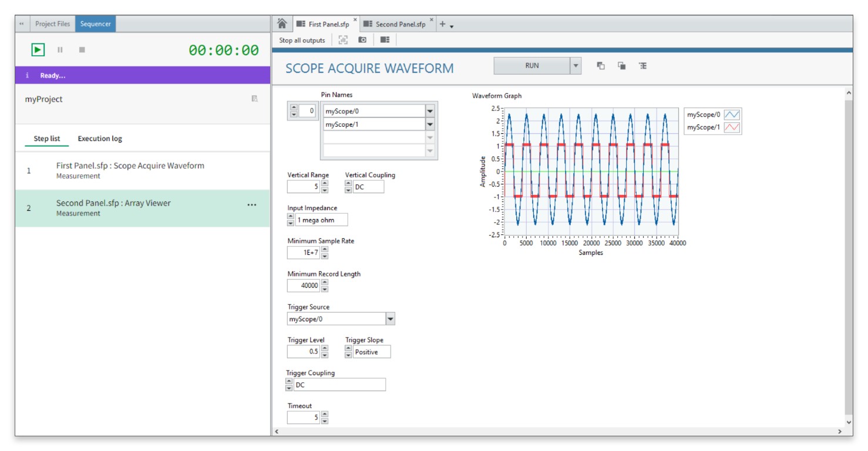Open the three-dots menu on Array Viewer step

[x=252, y=205]
